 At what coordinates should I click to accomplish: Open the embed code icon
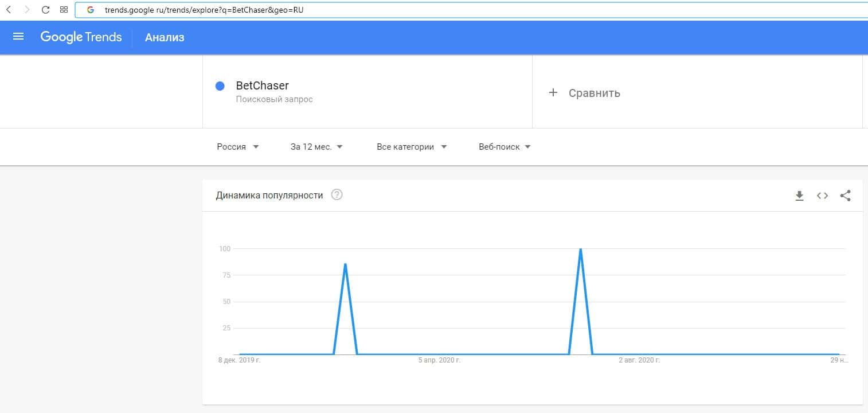coord(822,196)
